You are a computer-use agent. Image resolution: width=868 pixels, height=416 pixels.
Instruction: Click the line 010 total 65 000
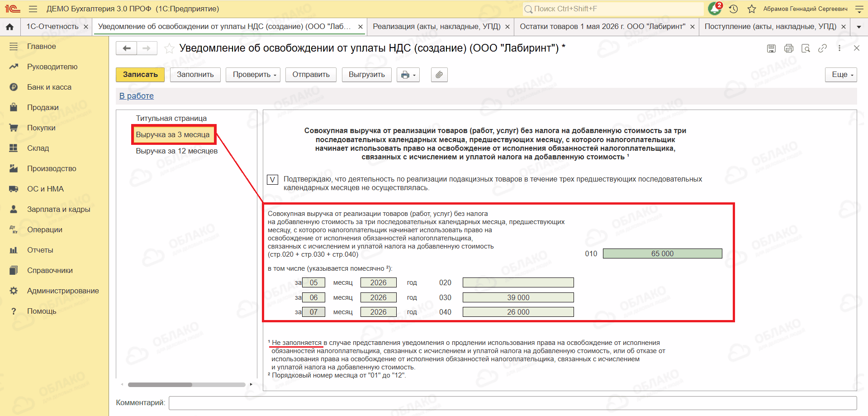[x=662, y=254]
